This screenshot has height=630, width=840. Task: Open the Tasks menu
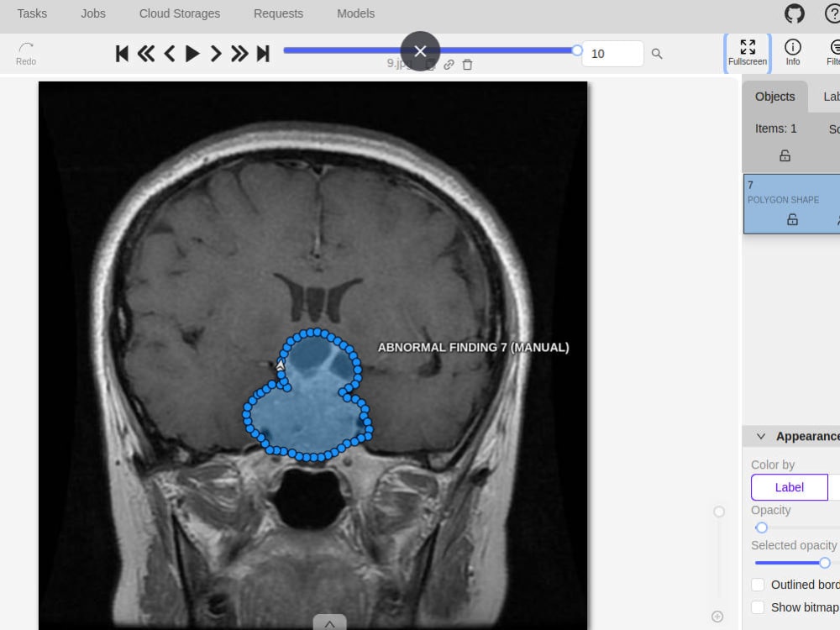[32, 13]
